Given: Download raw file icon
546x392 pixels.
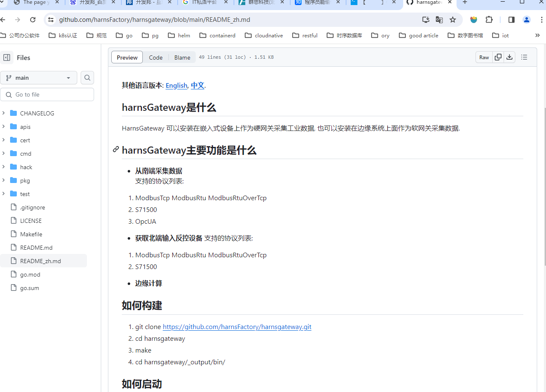Looking at the screenshot, I should (x=509, y=57).
